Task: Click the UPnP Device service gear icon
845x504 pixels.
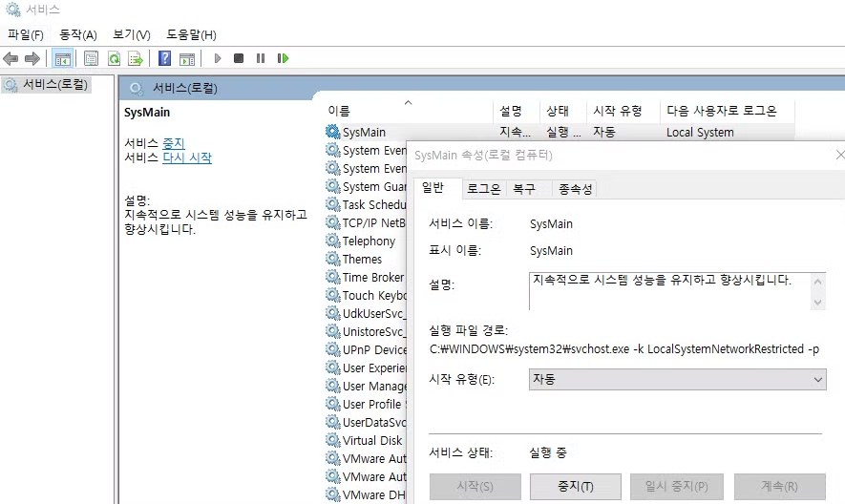Action: tap(333, 349)
